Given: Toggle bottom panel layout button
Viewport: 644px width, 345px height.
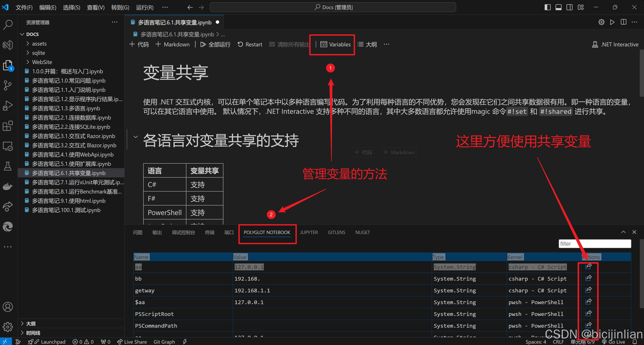Looking at the screenshot, I should pyautogui.click(x=558, y=7).
